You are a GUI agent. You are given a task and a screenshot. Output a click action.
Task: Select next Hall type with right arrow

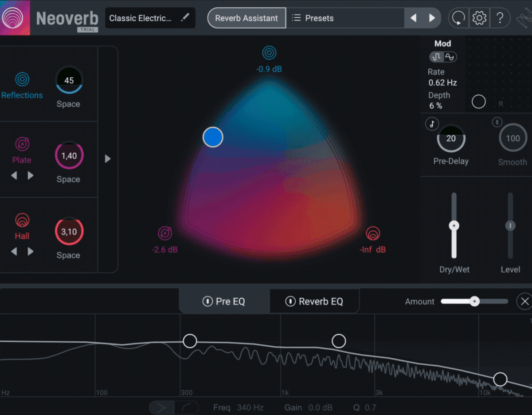pyautogui.click(x=31, y=252)
